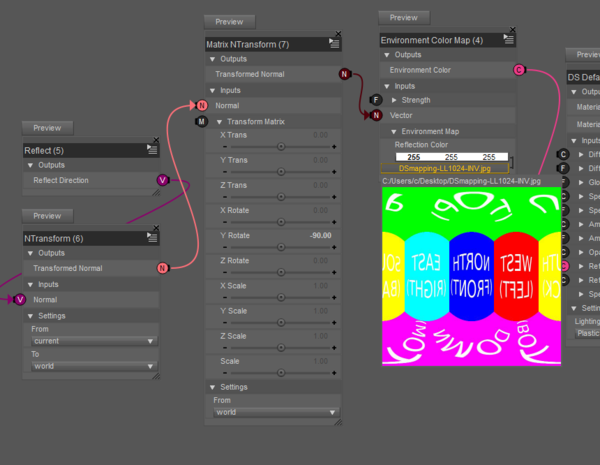
Task: Close the Environment Color Map (4) brick
Action: click(x=513, y=29)
